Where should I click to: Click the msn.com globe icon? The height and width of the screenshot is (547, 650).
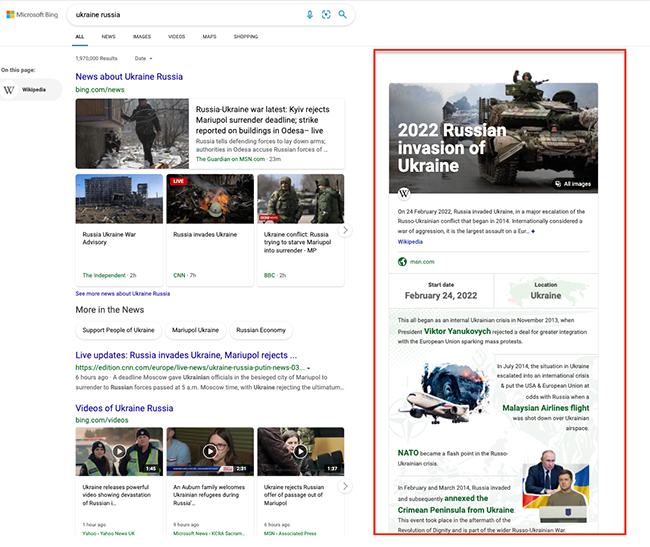(x=402, y=261)
